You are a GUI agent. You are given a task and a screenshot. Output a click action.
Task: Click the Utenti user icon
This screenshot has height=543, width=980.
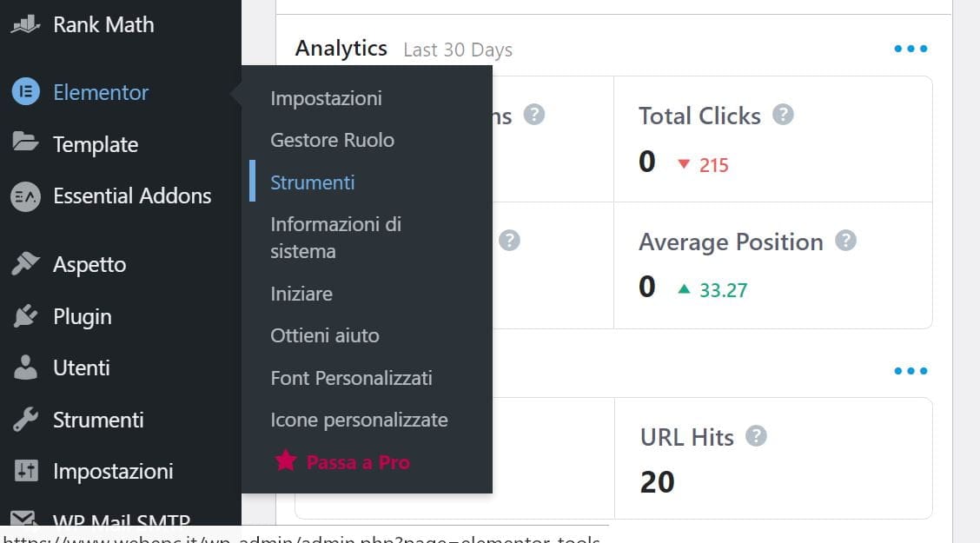(x=25, y=368)
